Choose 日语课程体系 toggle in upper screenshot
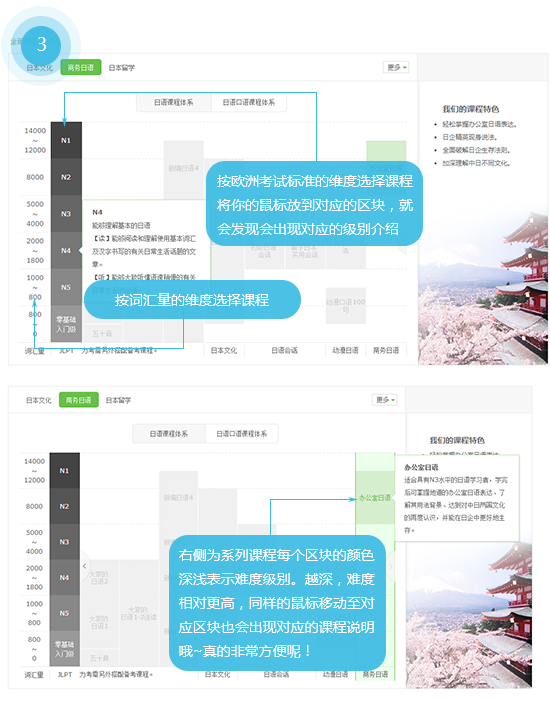The image size is (550, 701). [x=173, y=102]
